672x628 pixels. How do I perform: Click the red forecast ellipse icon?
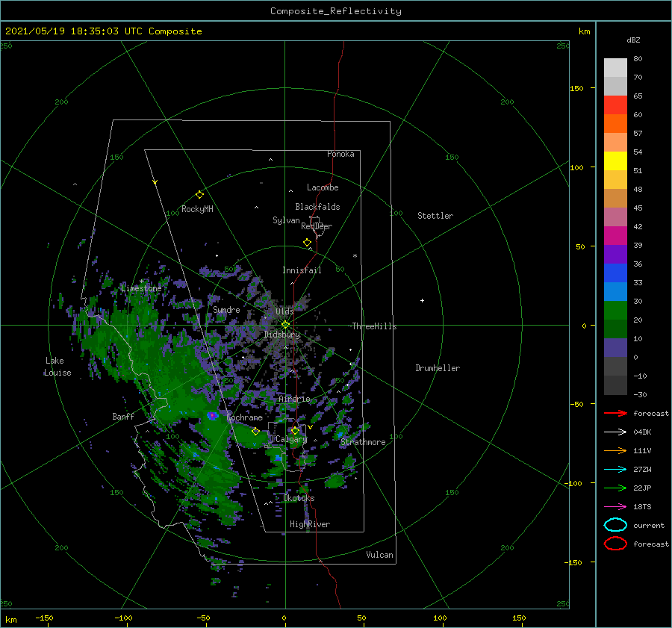pos(615,544)
